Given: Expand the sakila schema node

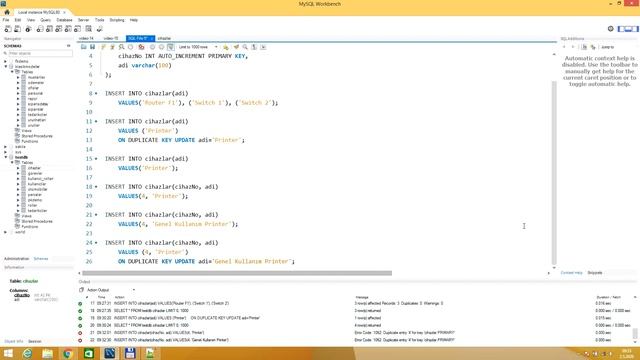Looking at the screenshot, I should (x=6, y=147).
